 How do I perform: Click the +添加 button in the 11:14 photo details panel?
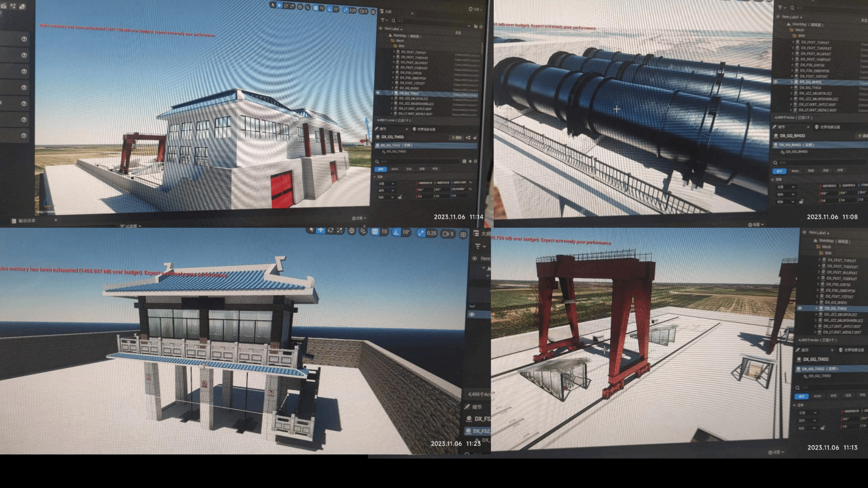pyautogui.click(x=456, y=138)
